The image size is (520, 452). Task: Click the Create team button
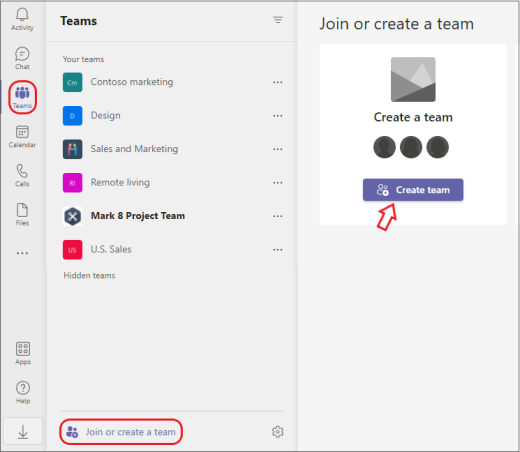click(x=413, y=190)
